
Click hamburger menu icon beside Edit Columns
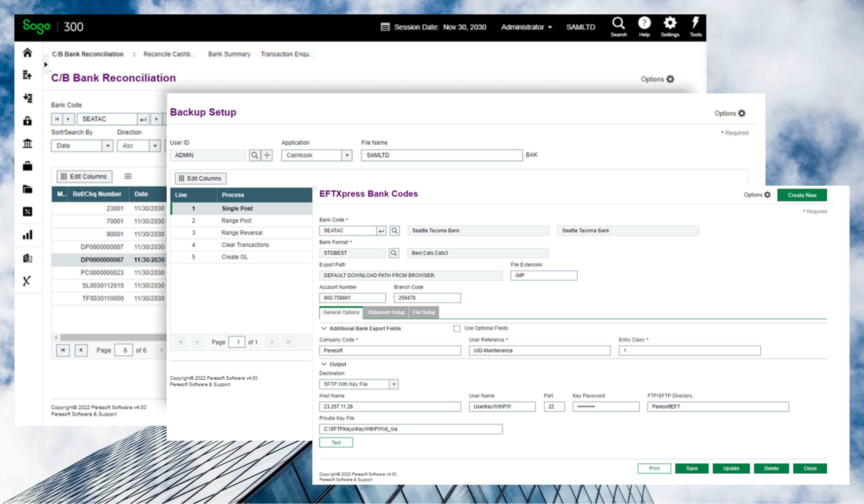(128, 176)
